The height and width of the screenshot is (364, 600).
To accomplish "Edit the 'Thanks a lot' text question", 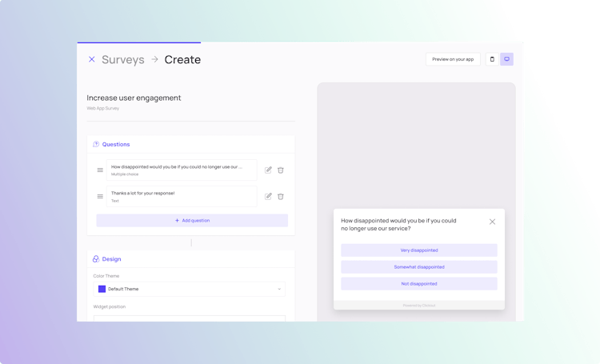I will [x=268, y=196].
